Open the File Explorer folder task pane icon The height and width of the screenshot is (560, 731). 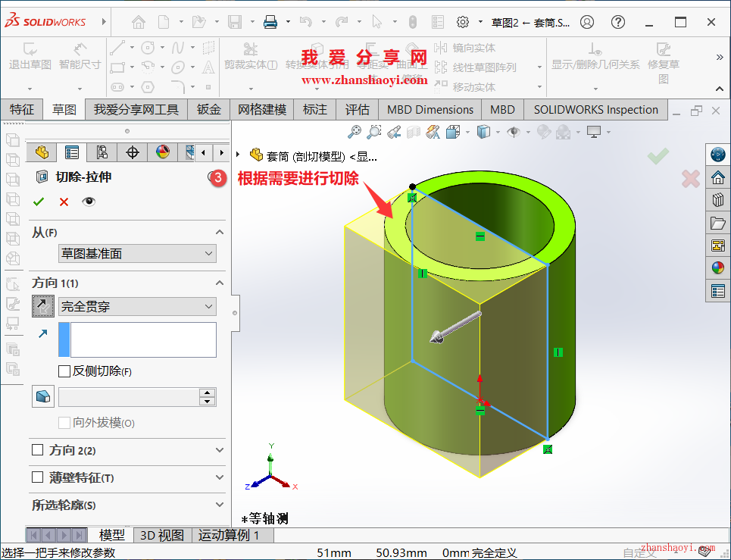click(718, 223)
